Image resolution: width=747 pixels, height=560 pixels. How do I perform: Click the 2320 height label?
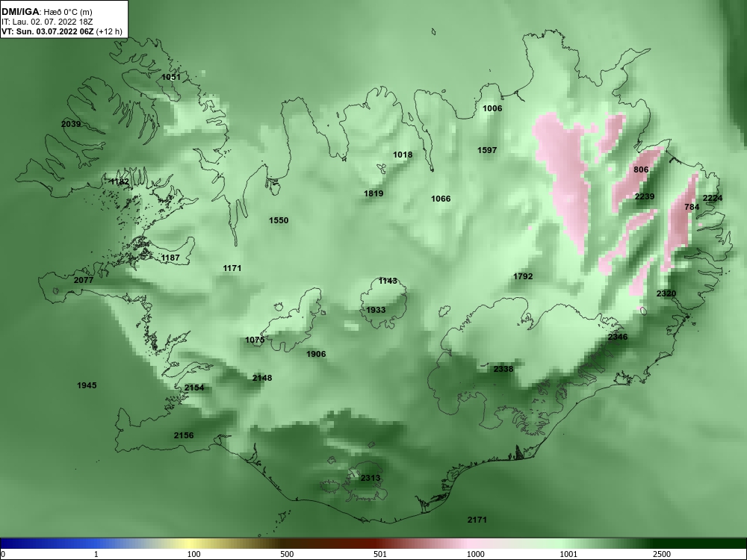(666, 293)
